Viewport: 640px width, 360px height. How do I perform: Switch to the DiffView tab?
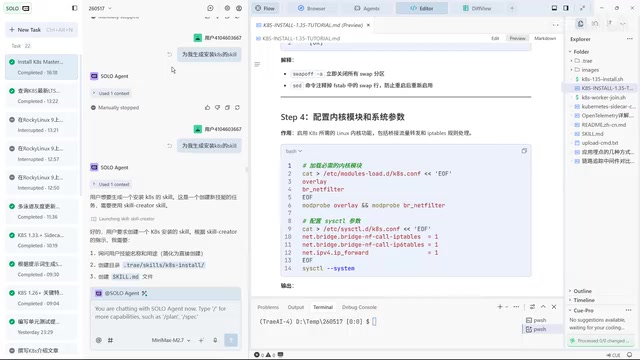[x=477, y=8]
